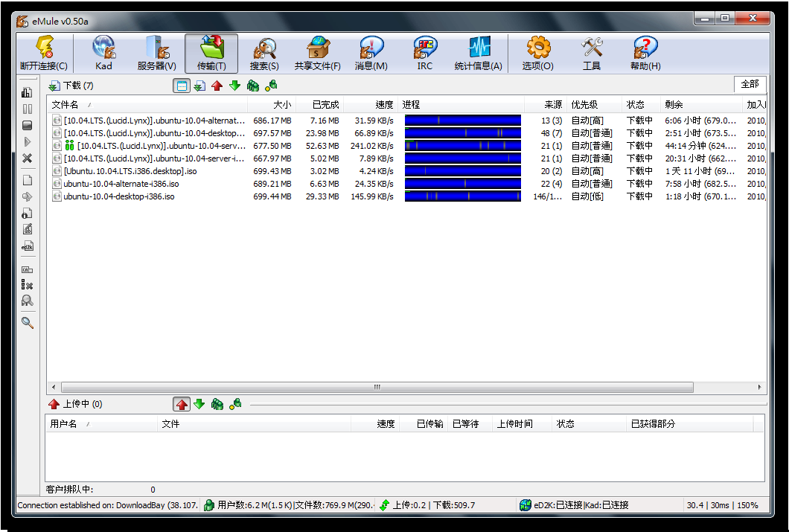This screenshot has height=532, width=789.
Task: Sort downloads by 大小 column
Action: pyautogui.click(x=272, y=105)
